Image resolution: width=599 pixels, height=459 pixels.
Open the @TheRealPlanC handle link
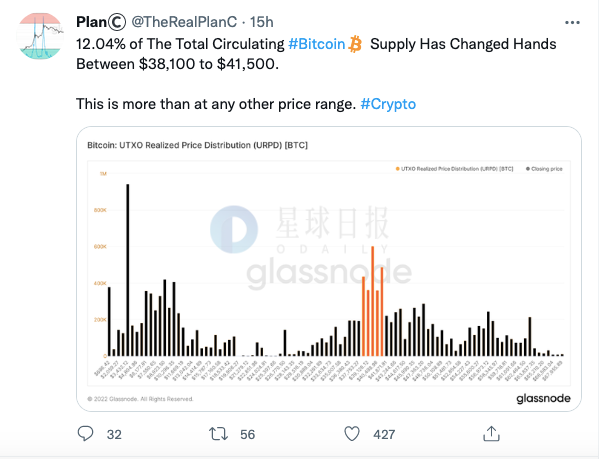[184, 22]
